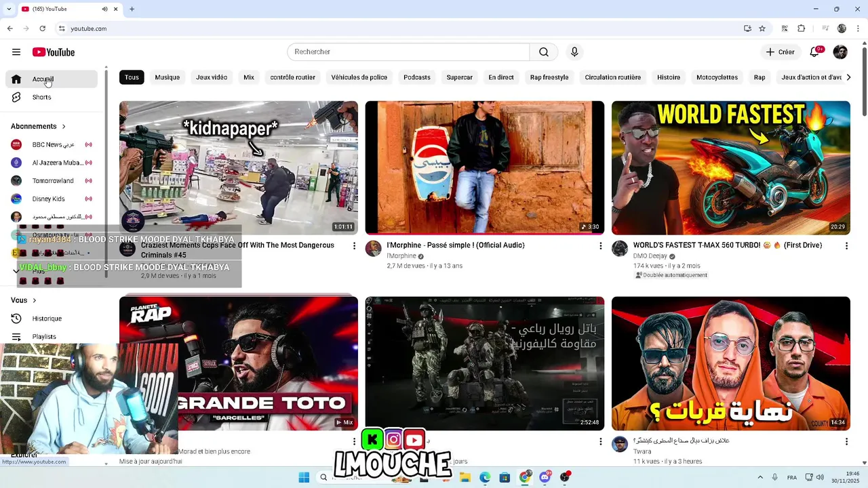Open a new browser tab

pyautogui.click(x=132, y=9)
